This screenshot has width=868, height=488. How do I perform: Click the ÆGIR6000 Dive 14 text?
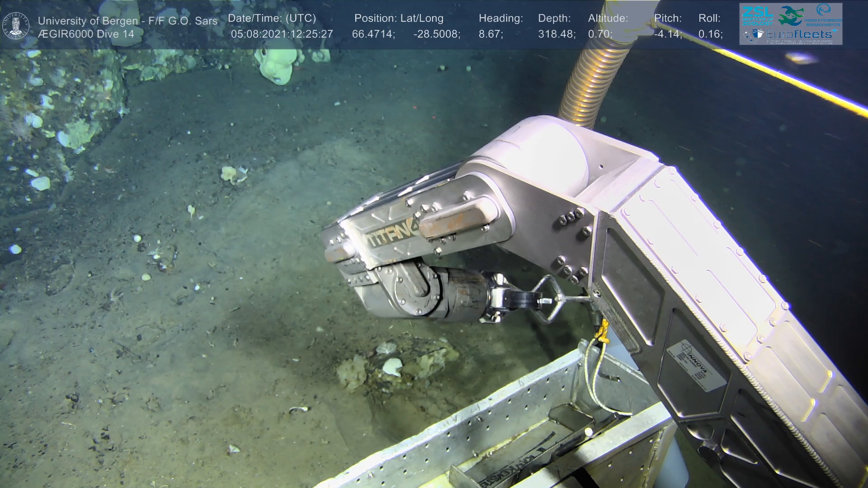click(x=86, y=34)
